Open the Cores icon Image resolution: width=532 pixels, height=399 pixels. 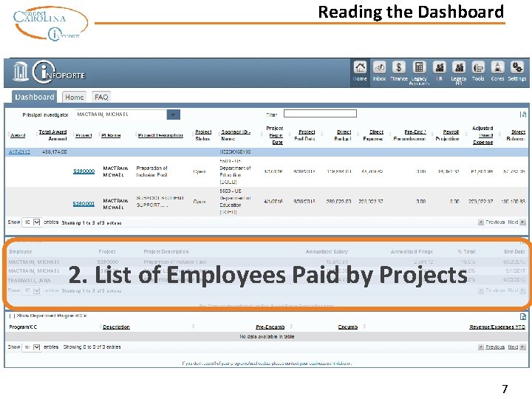pos(497,67)
